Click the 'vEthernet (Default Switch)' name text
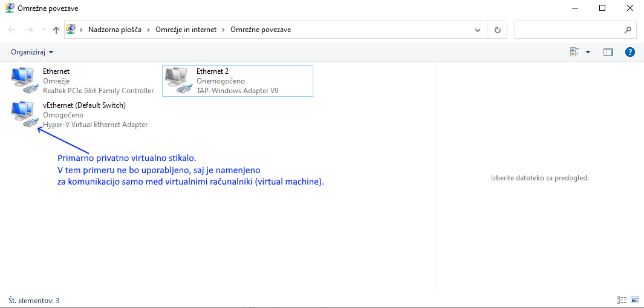The image size is (644, 308). pyautogui.click(x=84, y=105)
